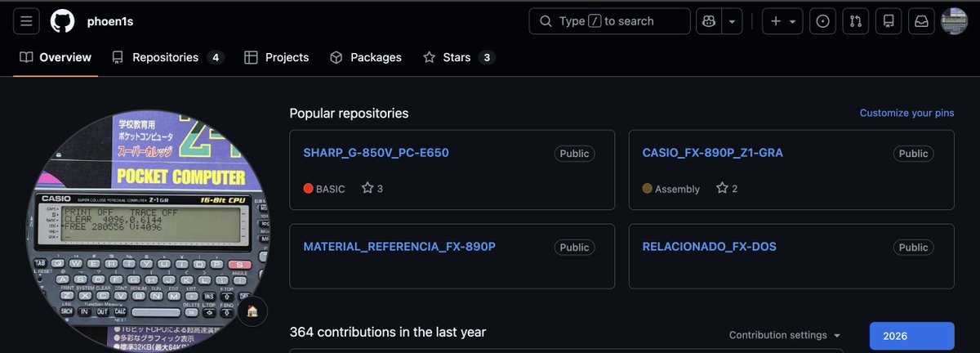Viewport: 980px width, 353px height.
Task: Set status via house emoji badge
Action: click(x=252, y=311)
